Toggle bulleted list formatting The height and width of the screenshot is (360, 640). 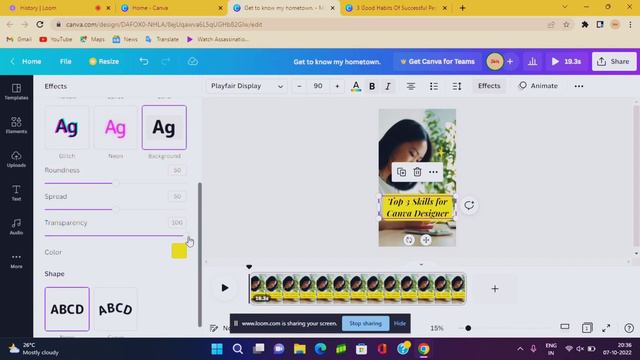tap(433, 86)
